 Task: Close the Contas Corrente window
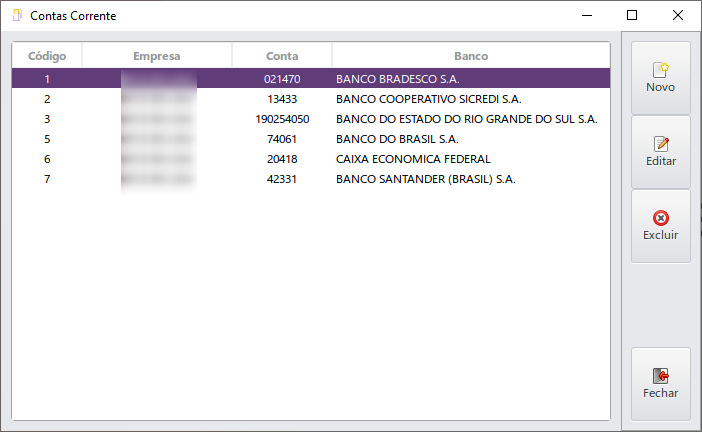pos(678,15)
